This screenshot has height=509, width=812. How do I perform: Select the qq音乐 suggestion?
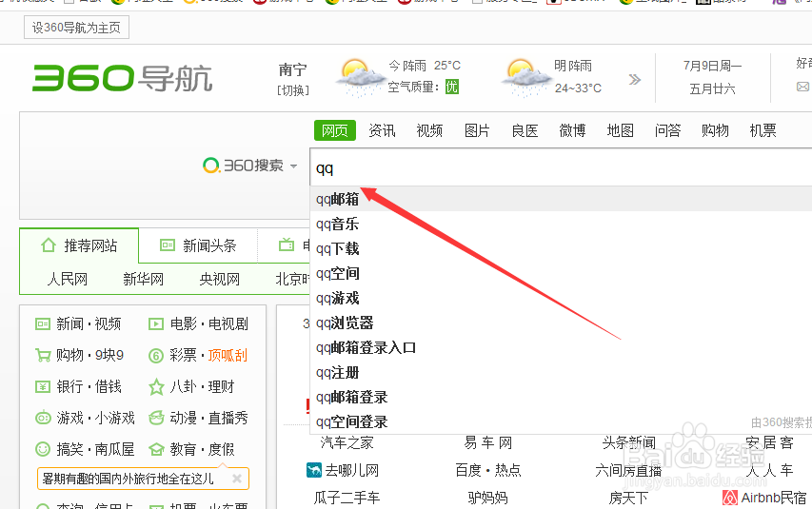pyautogui.click(x=561, y=224)
